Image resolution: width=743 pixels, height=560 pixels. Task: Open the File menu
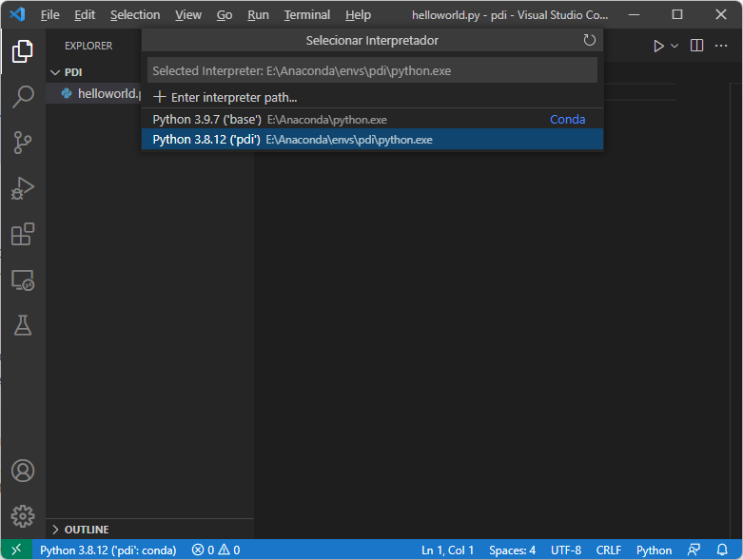49,15
